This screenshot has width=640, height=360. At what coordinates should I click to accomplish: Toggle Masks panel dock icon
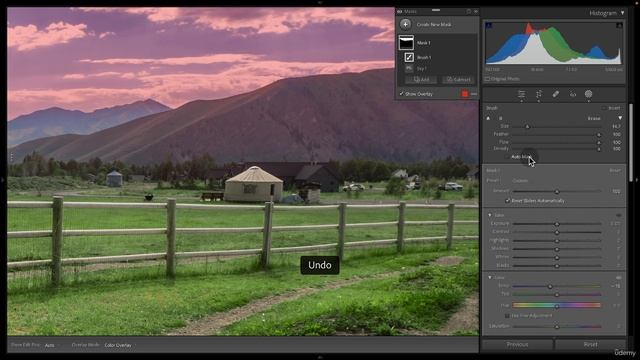point(469,11)
